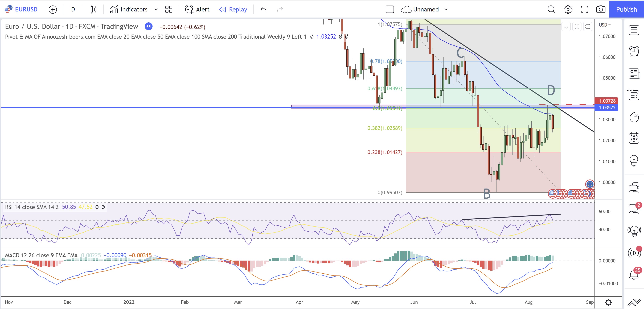
Task: Enter fullscreen mode
Action: tap(584, 10)
